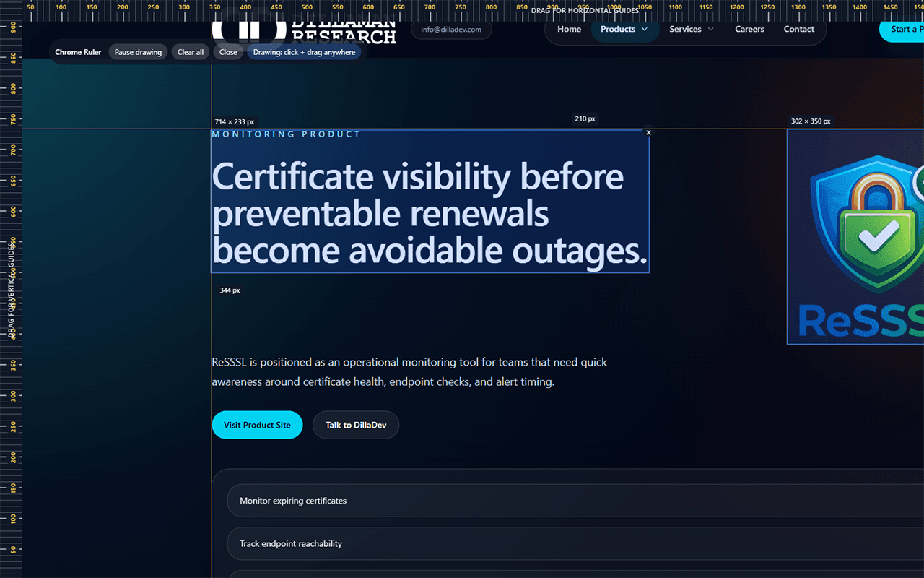Screen dimensions: 924x578
Task: Pause drawing in Chrome Ruler
Action: [x=138, y=52]
